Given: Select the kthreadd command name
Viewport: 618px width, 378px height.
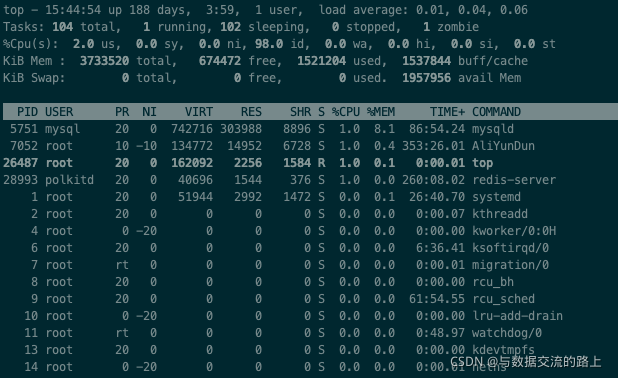Looking at the screenshot, I should click(500, 214).
